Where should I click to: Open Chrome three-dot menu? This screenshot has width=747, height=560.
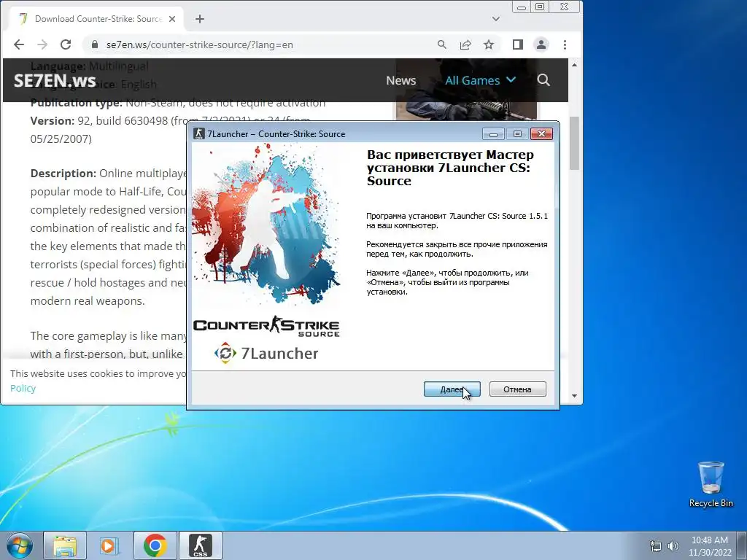pos(565,44)
